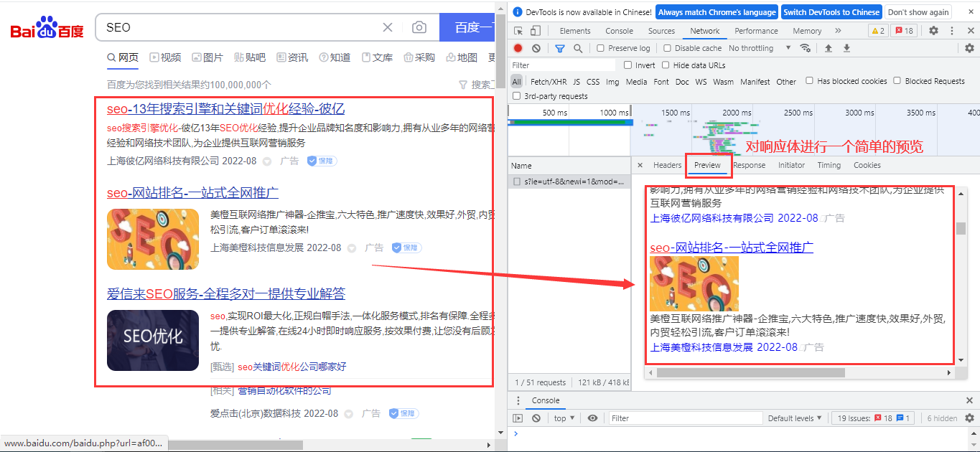Check 3rd-party requests checkbox
Screen dimensions: 980x452
[x=516, y=95]
